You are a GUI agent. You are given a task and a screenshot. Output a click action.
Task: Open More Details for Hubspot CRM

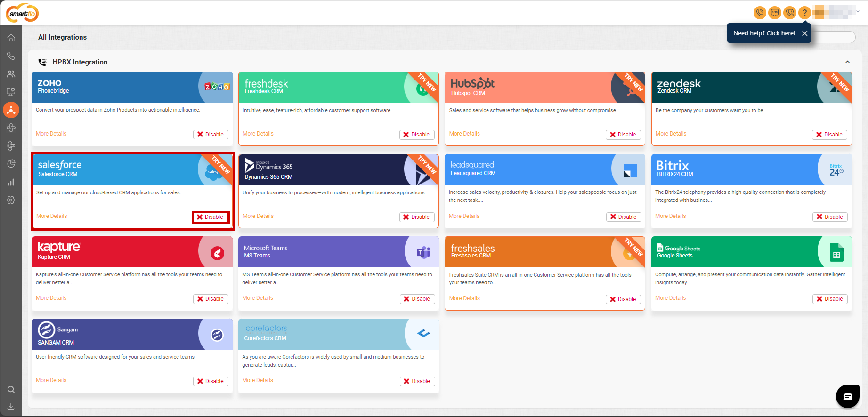click(464, 134)
